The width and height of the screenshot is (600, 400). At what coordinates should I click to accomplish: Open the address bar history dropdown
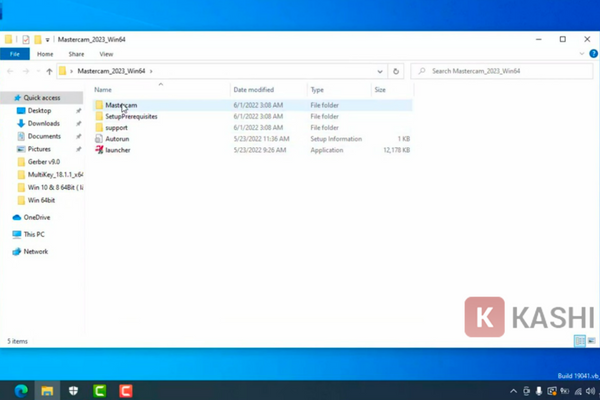(381, 72)
